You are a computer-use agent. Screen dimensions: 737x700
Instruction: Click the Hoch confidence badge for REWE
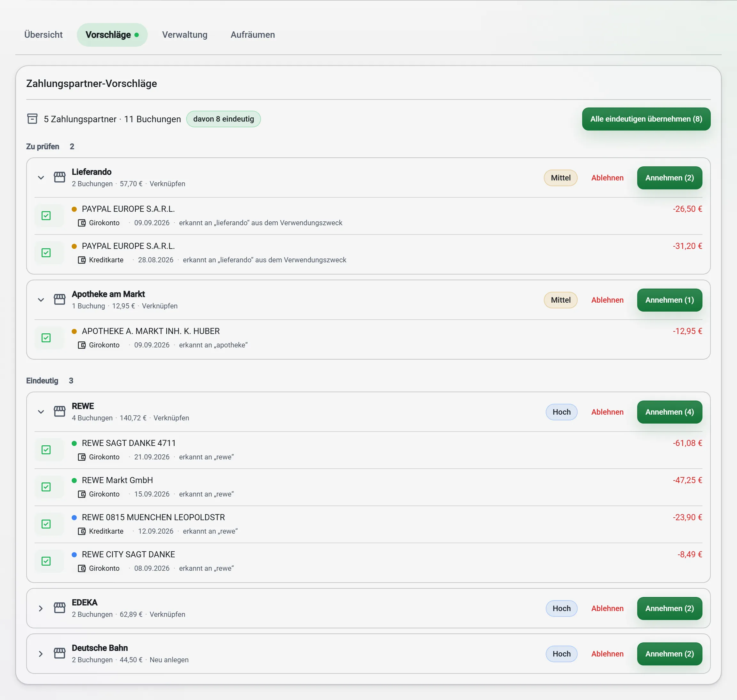(x=561, y=412)
